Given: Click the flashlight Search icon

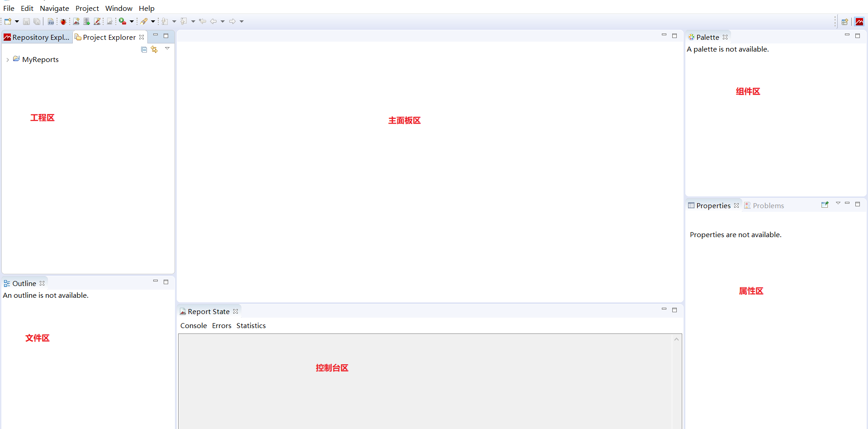Looking at the screenshot, I should click(144, 21).
